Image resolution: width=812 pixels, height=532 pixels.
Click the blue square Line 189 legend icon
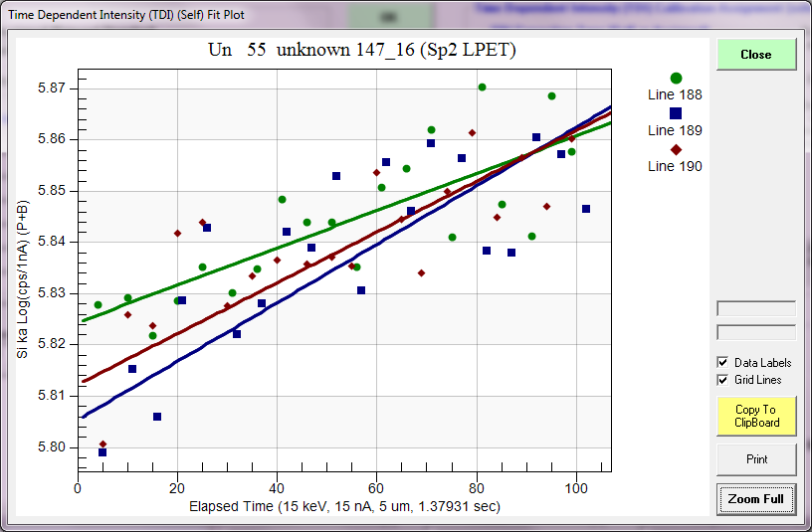point(676,114)
